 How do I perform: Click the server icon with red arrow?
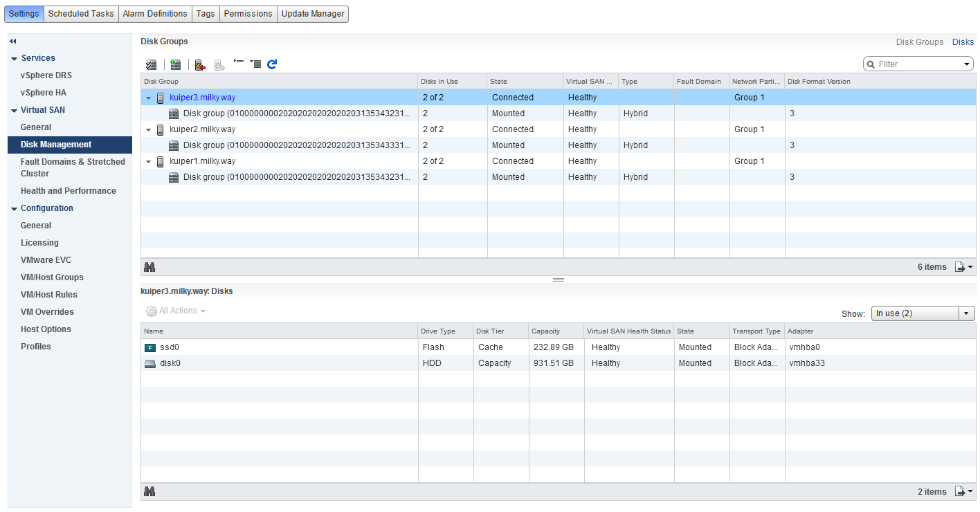tap(200, 64)
